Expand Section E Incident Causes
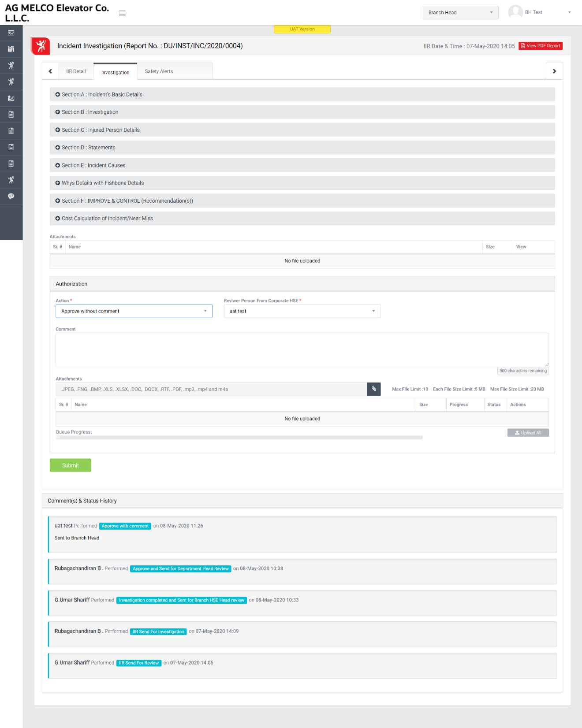 tap(302, 165)
